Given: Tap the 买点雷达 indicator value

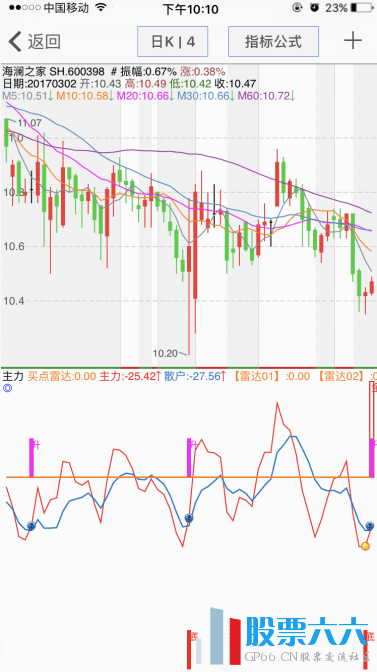Looking at the screenshot, I should point(62,377).
